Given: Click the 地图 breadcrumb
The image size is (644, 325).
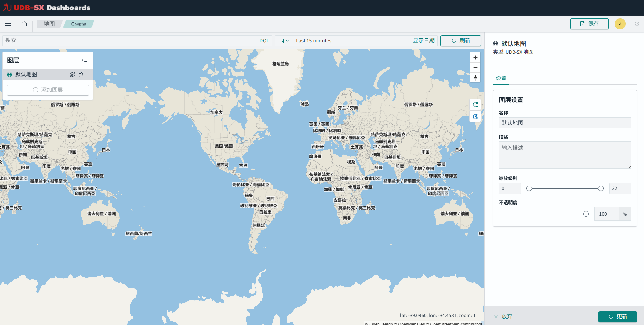Looking at the screenshot, I should pos(49,24).
